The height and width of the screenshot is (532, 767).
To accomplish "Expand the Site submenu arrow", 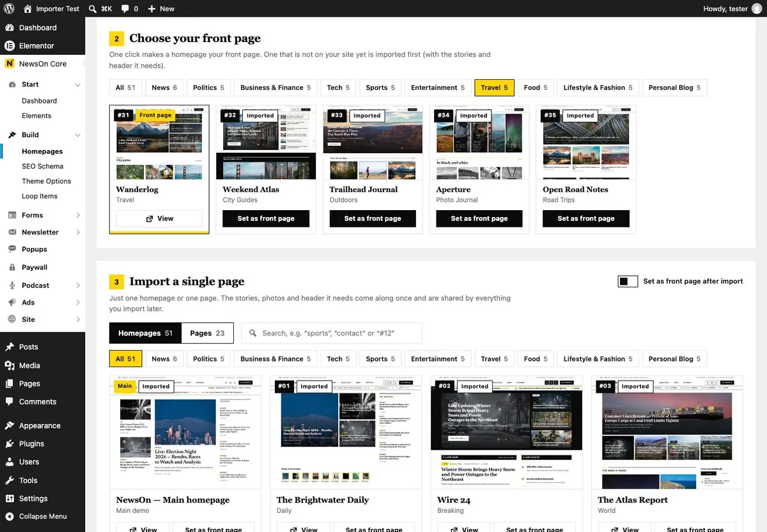I will click(78, 319).
